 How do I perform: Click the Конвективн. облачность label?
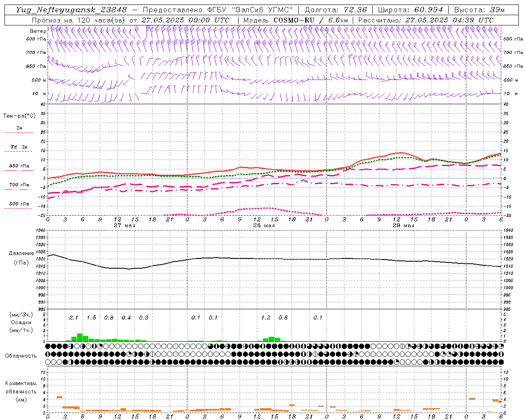pyautogui.click(x=21, y=388)
